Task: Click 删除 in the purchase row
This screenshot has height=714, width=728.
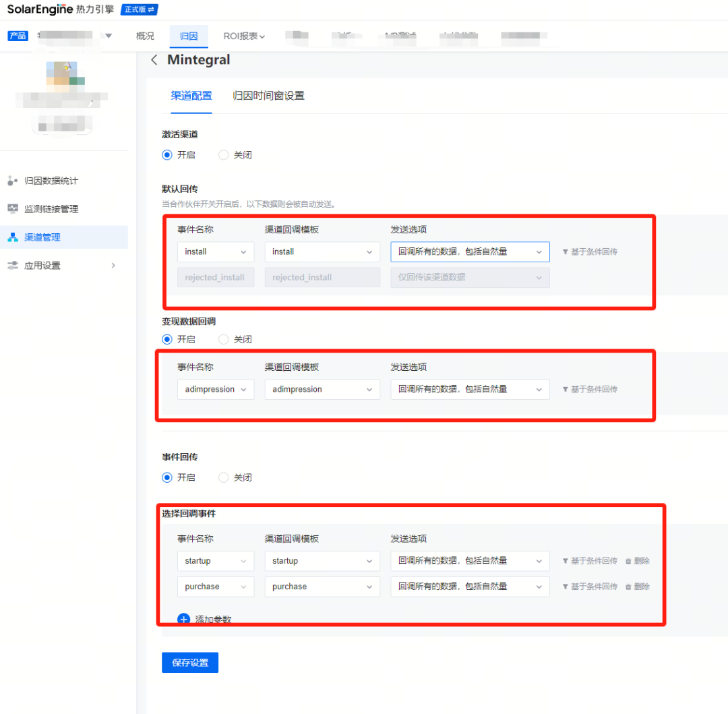Action: [x=642, y=587]
